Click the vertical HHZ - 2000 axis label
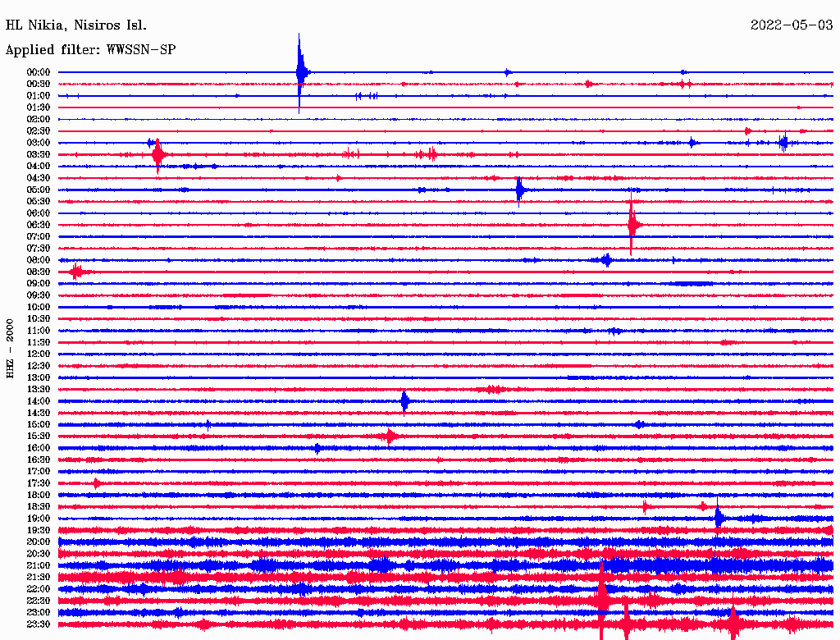Image resolution: width=840 pixels, height=640 pixels. 10,349
